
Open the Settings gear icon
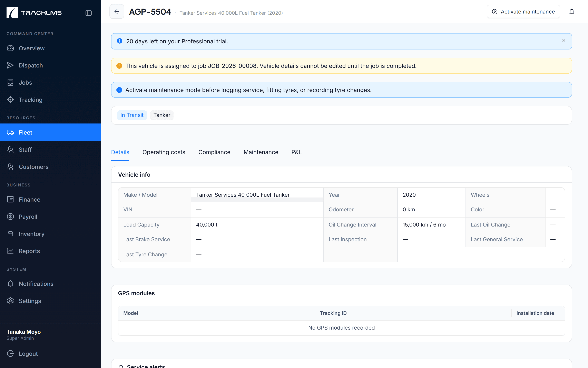[x=10, y=301]
